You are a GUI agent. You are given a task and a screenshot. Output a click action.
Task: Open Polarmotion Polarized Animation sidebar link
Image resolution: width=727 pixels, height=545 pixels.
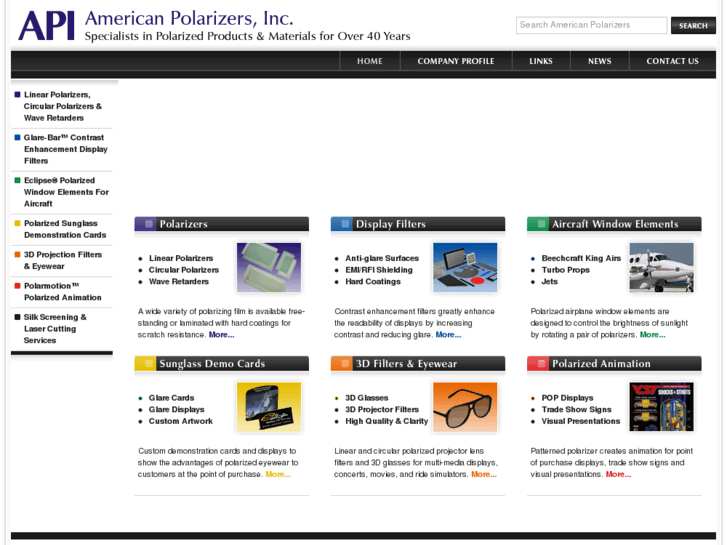tap(63, 291)
